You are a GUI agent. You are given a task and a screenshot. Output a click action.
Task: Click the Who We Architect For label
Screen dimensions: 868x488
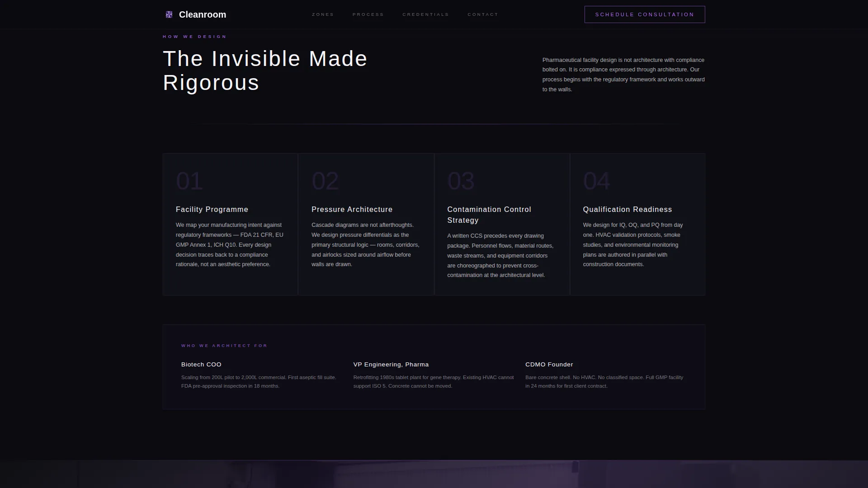click(x=224, y=346)
